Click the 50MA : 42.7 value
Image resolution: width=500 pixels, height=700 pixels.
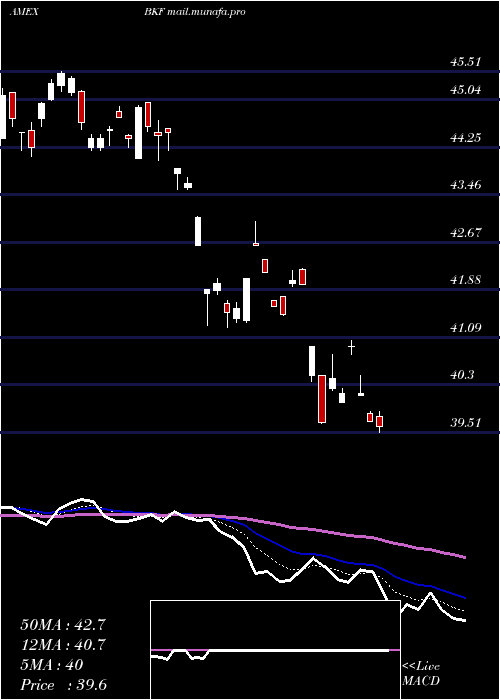pyautogui.click(x=63, y=625)
